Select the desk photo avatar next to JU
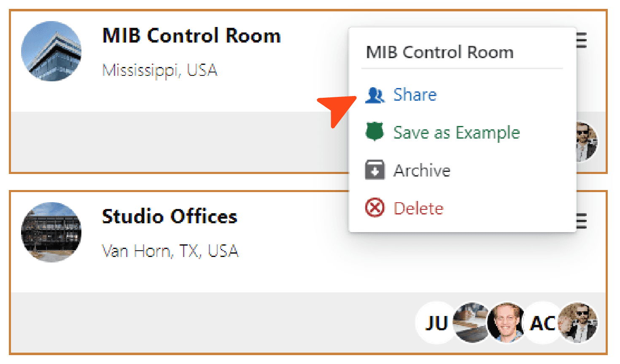 coord(470,322)
